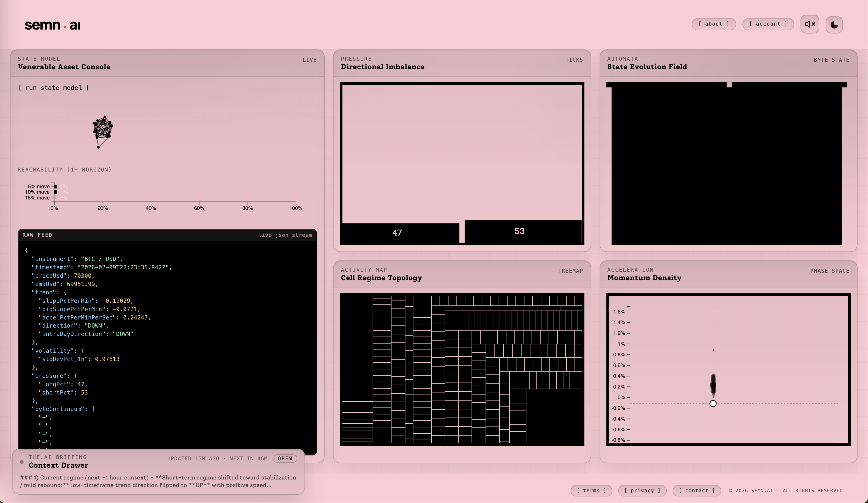Click the RAW FEED header label
The height and width of the screenshot is (503, 868).
37,235
